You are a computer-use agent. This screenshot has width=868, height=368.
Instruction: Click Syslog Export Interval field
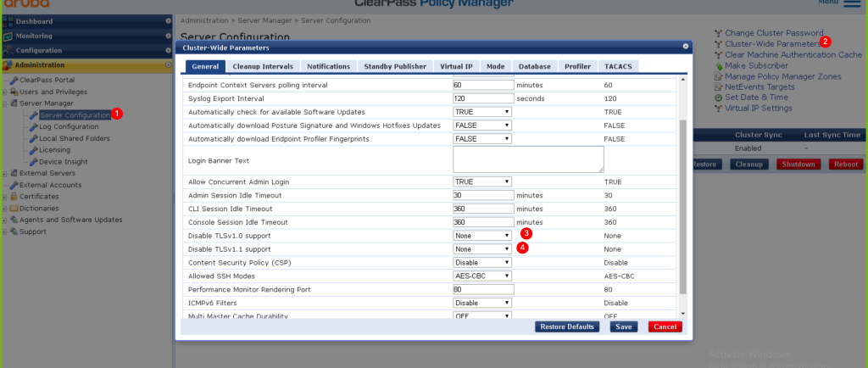tap(483, 98)
